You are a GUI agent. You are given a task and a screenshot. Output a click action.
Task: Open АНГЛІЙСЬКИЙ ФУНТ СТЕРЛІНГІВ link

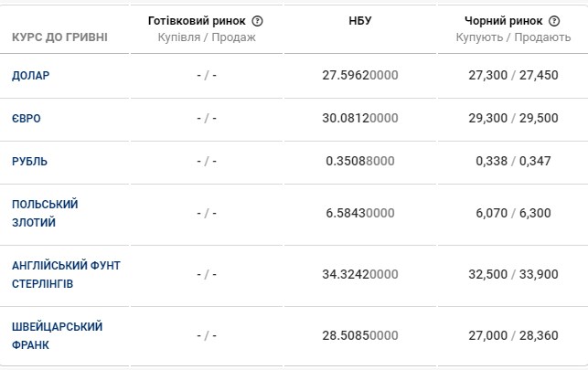pos(66,274)
